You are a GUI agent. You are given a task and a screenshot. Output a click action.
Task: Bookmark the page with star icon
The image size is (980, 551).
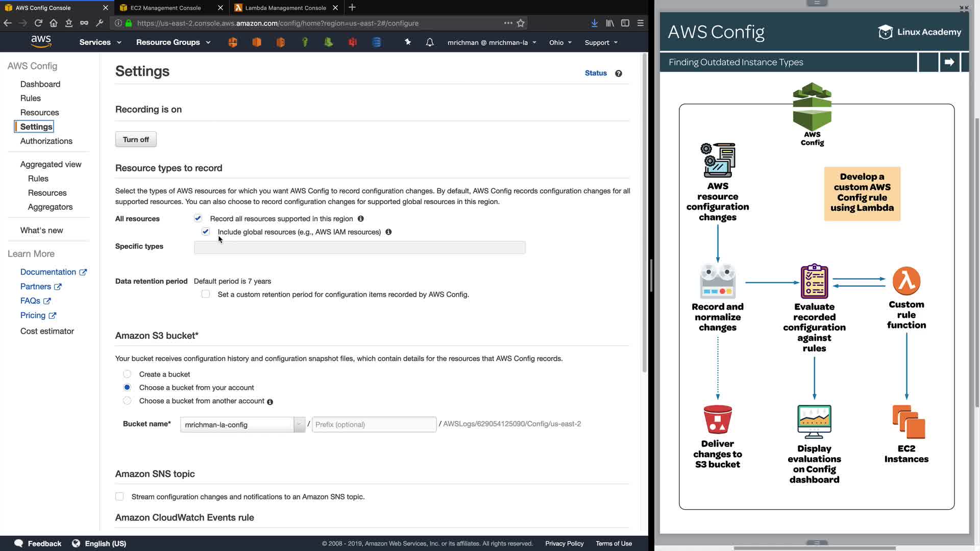521,23
